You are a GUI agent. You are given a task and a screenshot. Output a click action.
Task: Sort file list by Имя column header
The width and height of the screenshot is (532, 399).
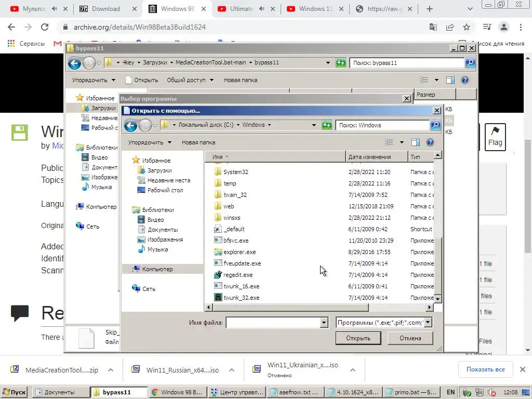tap(275, 157)
